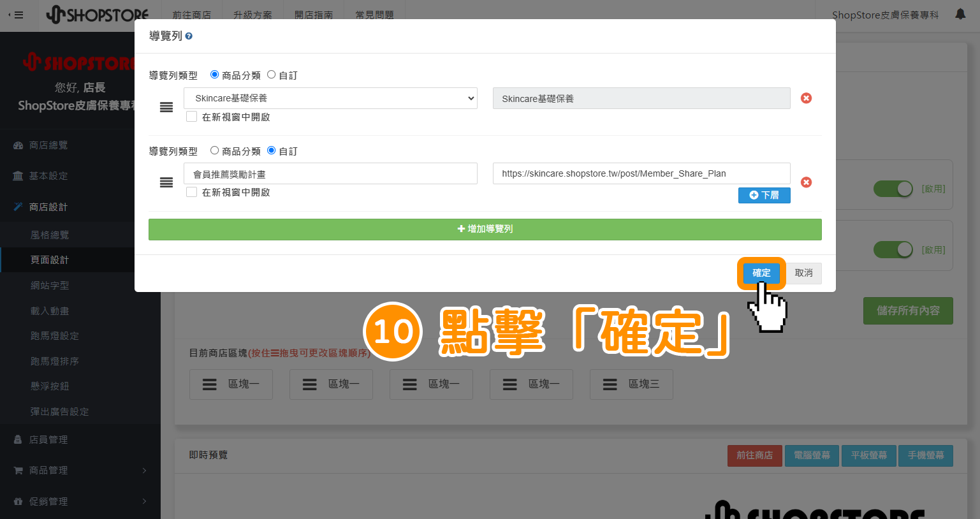The height and width of the screenshot is (519, 980).
Task: Click the Member_Share_Plan URL input field
Action: coord(641,173)
